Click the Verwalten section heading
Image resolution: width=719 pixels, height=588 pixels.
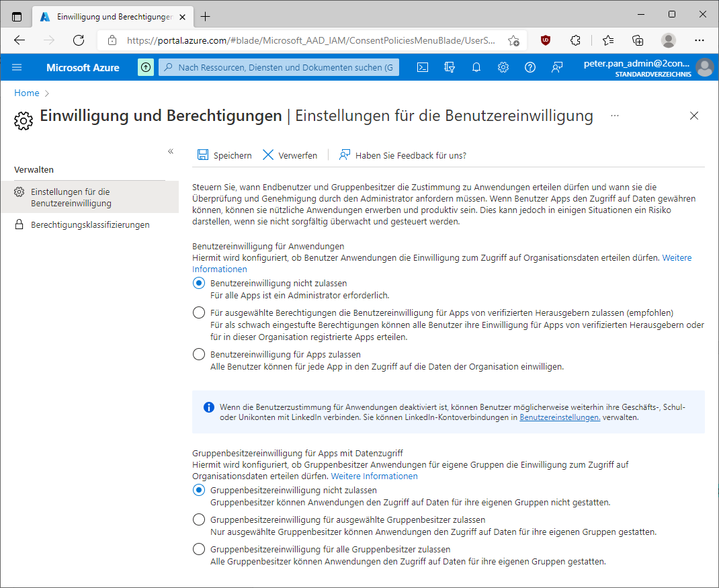click(x=34, y=170)
